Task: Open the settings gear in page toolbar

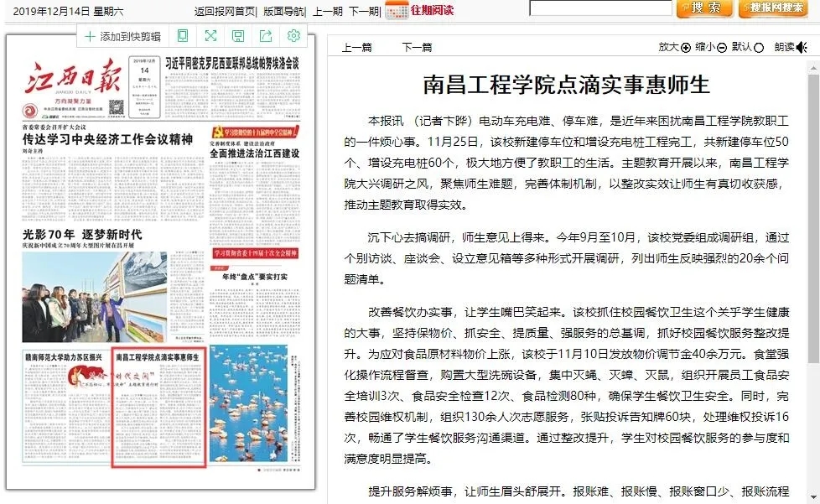Action: (x=293, y=36)
